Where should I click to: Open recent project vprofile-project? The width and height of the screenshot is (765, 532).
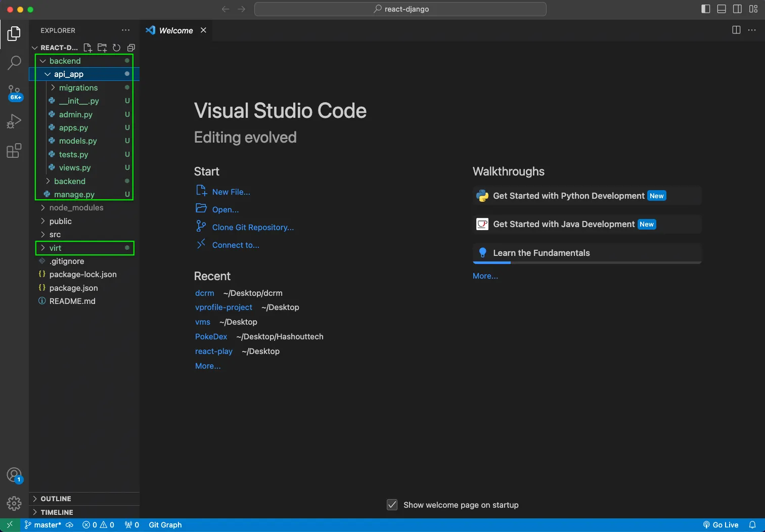(x=223, y=307)
